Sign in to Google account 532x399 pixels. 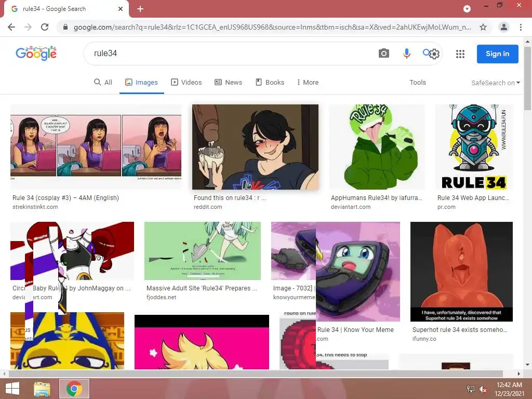click(497, 54)
